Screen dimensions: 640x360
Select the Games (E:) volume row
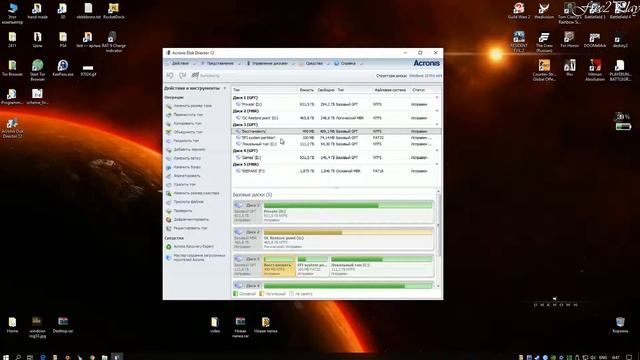[336, 158]
